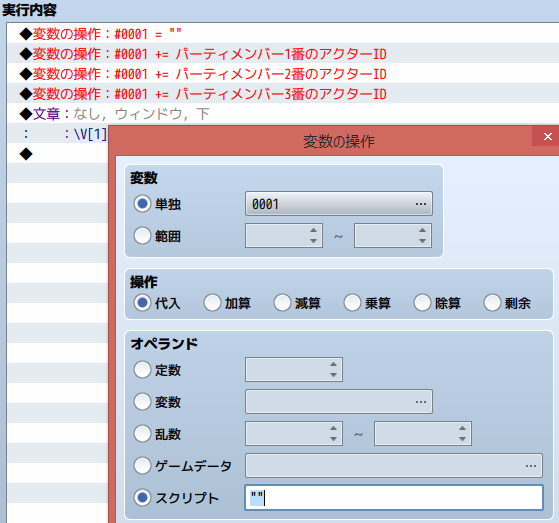This screenshot has width=559, height=523.
Task: Select the 単独 radio button
Action: (x=142, y=204)
